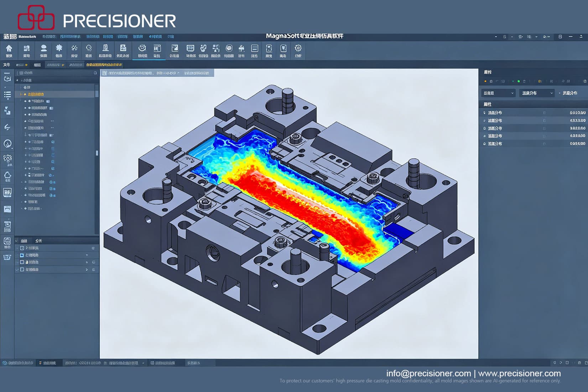Select the 流速分布 option in the properties panel
The height and width of the screenshot is (392, 588).
pyautogui.click(x=570, y=93)
